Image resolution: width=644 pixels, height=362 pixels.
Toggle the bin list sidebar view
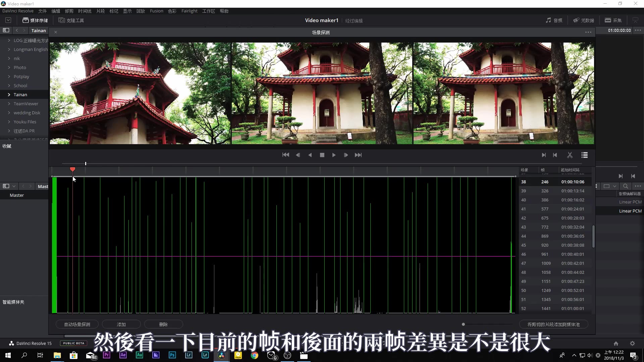pyautogui.click(x=6, y=30)
